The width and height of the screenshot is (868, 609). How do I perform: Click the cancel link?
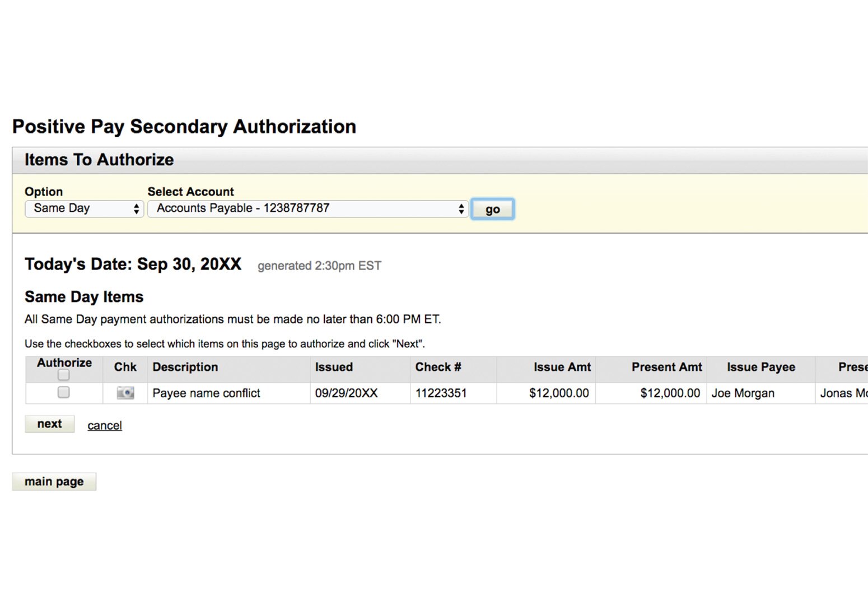104,425
